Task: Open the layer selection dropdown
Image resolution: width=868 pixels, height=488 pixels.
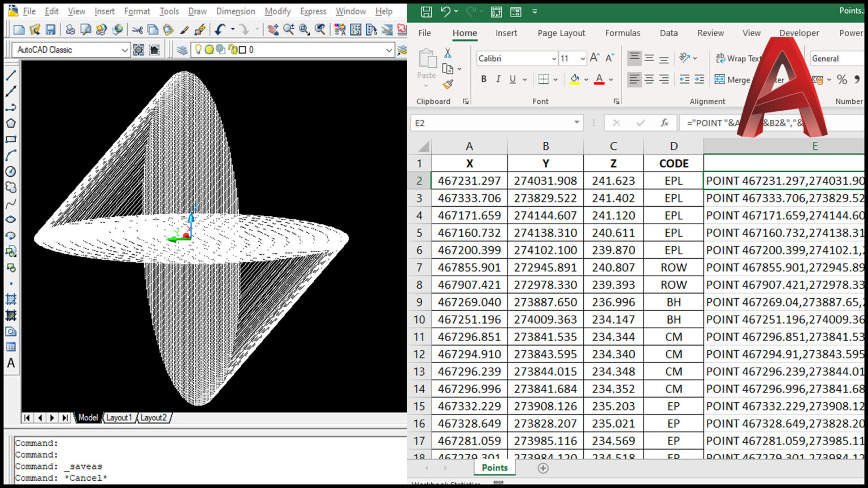Action: pos(389,50)
